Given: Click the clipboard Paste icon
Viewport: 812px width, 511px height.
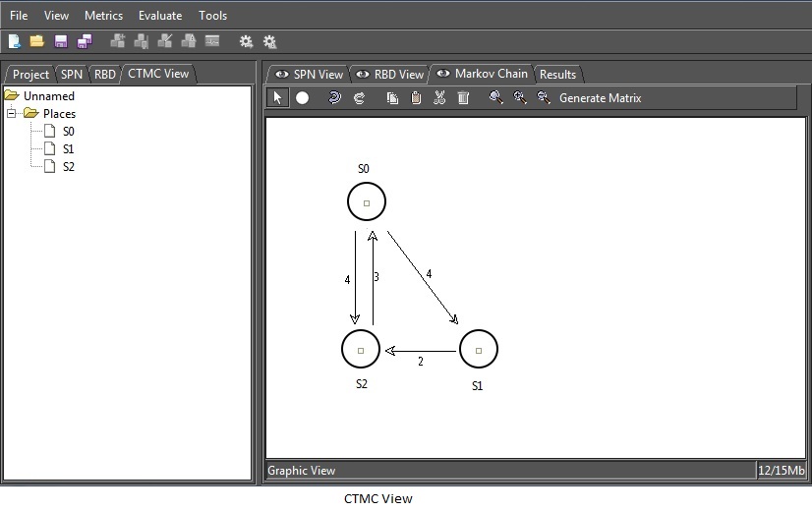Looking at the screenshot, I should [x=416, y=98].
